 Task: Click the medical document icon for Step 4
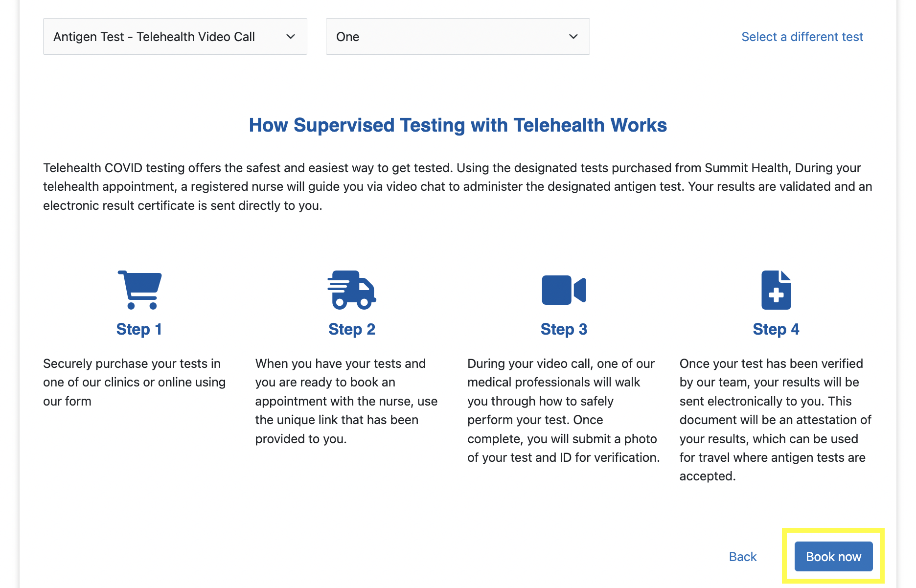coord(776,290)
